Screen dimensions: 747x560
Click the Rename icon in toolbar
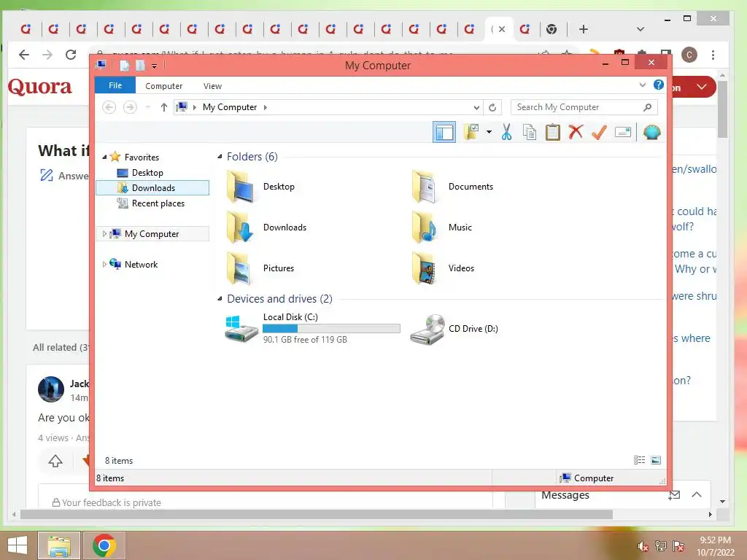(623, 132)
